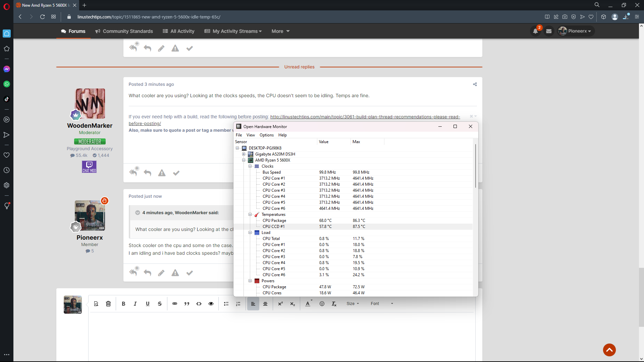This screenshot has height=362, width=644.
Task: Open Options menu in Open Hardware Monitor
Action: [267, 135]
